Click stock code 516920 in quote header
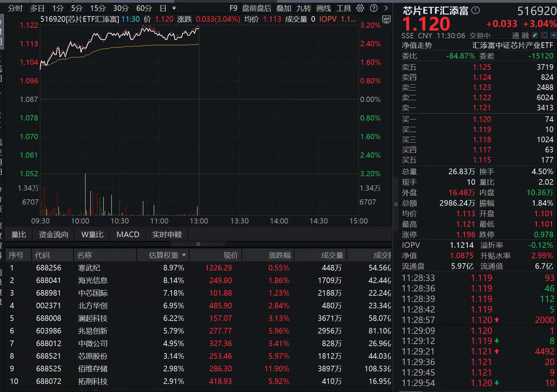Image resolution: width=557 pixels, height=392 pixels. click(x=537, y=11)
